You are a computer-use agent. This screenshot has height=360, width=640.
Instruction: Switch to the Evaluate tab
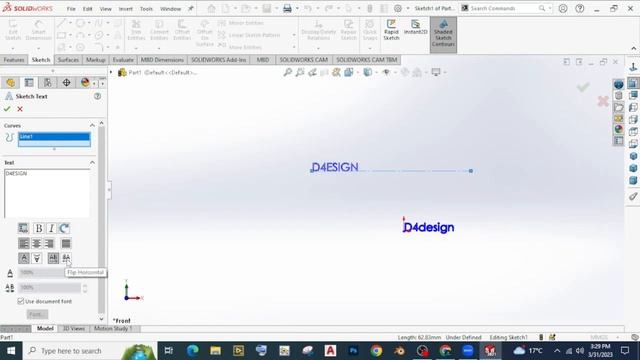click(123, 60)
